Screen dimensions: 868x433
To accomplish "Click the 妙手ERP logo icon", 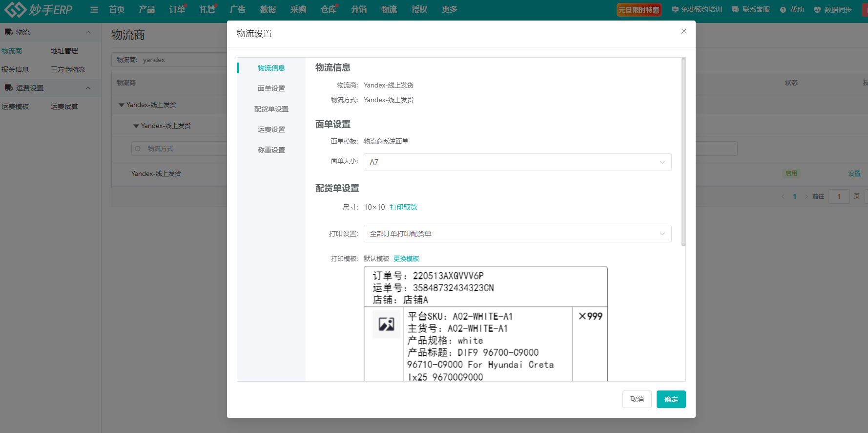I will click(15, 9).
